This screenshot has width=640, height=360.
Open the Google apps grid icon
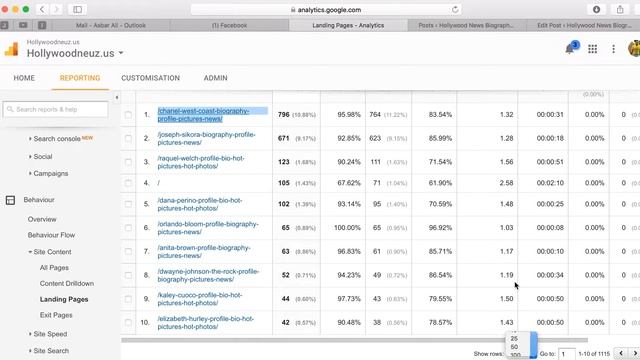(593, 49)
